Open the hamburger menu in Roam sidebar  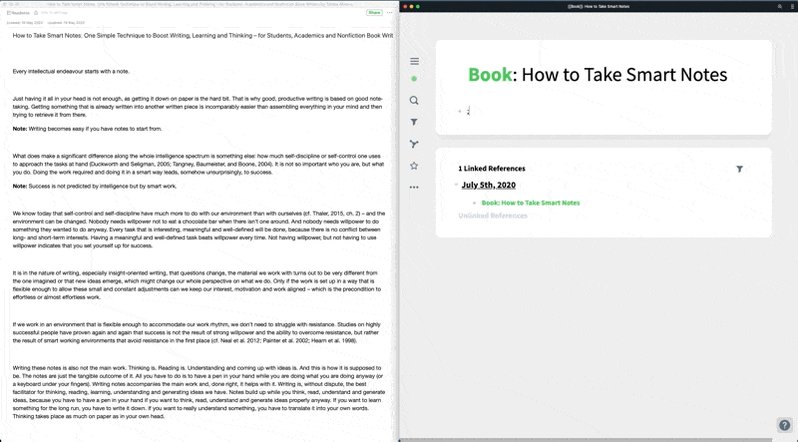coord(414,61)
